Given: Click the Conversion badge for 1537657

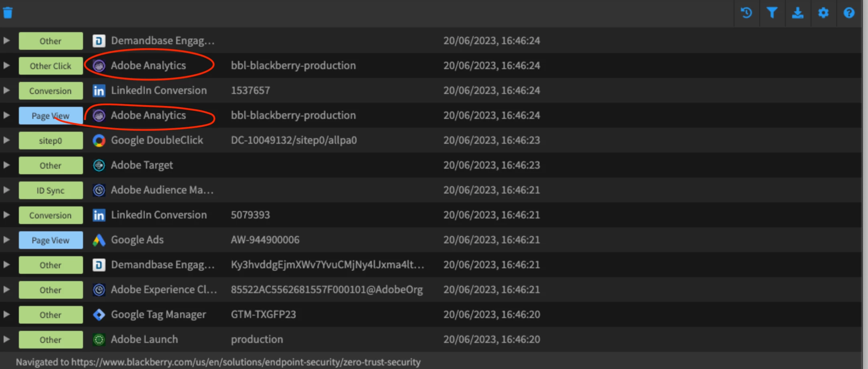Looking at the screenshot, I should pos(51,91).
